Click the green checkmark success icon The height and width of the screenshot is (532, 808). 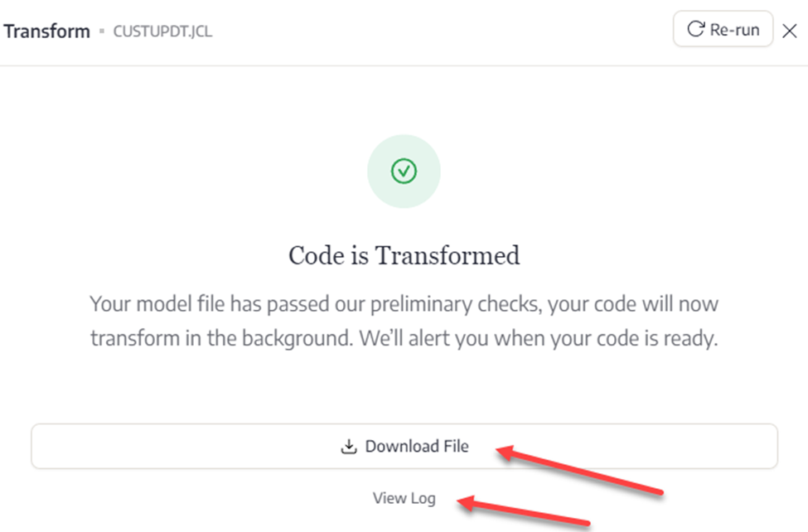click(404, 172)
